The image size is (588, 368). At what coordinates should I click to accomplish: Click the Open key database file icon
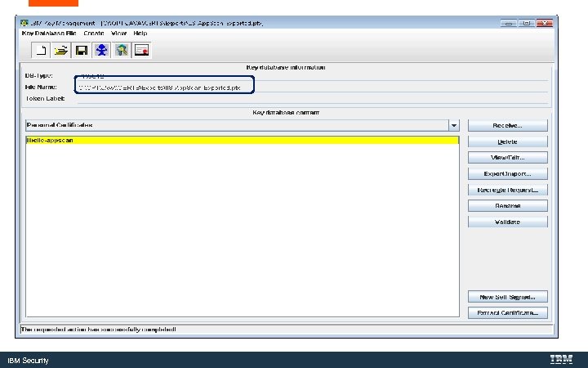(61, 50)
